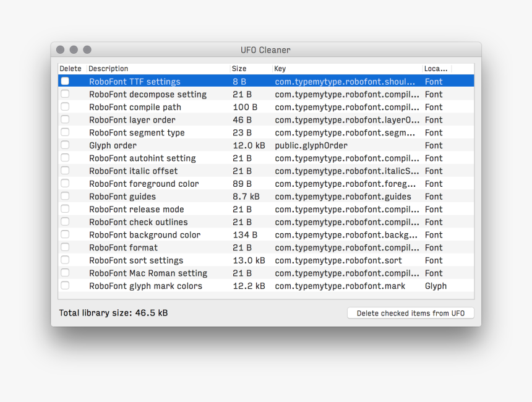
Task: Check delete box for RoboFont Mac Roman setting
Action: click(65, 273)
